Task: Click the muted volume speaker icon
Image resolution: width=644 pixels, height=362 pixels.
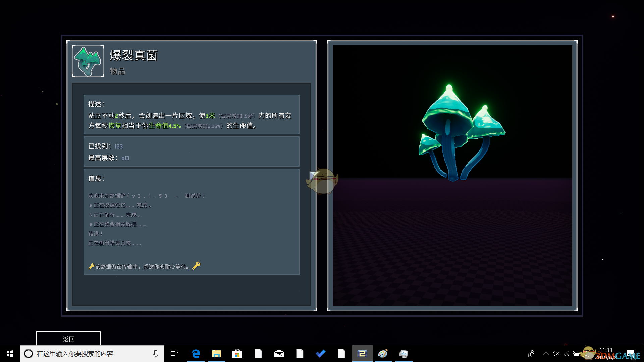Action: point(556,354)
